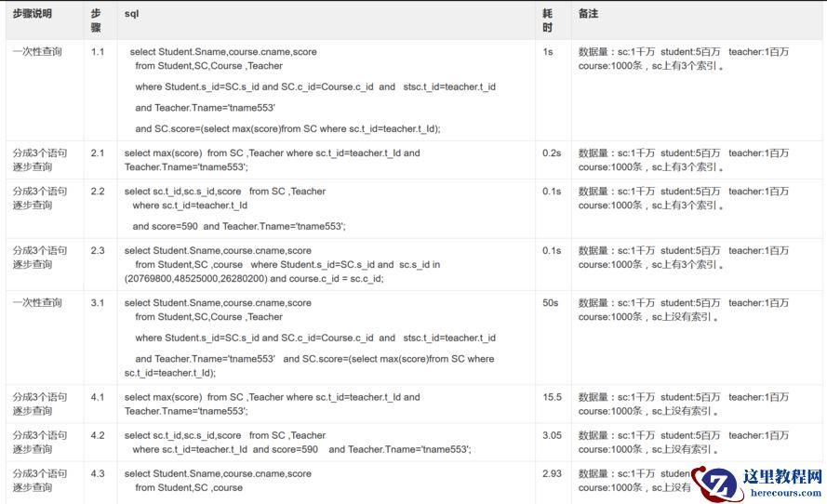Click the 3.05 duration value

tap(553, 435)
